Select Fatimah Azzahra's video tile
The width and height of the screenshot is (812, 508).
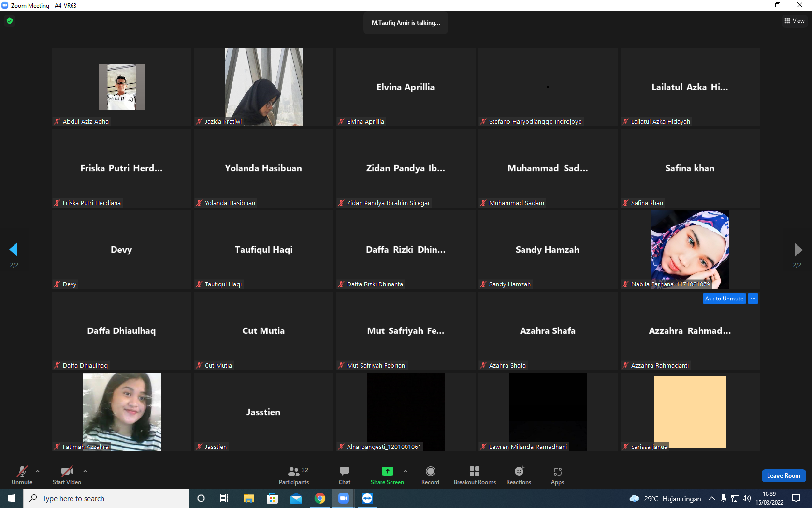coord(122,412)
